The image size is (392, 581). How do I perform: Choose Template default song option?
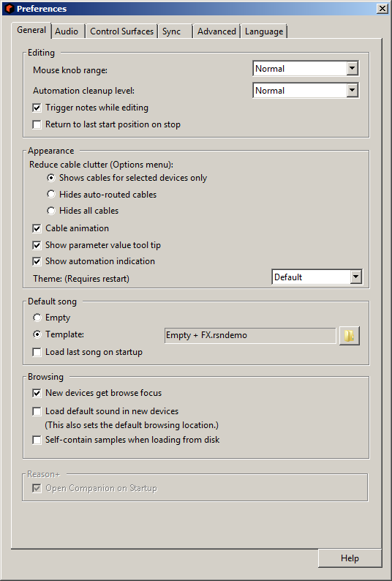[37, 334]
